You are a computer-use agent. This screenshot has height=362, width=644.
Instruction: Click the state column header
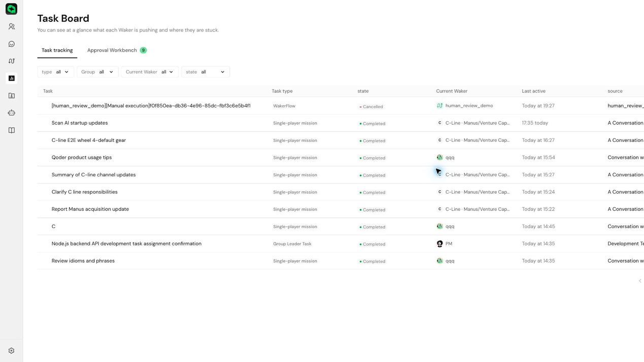[363, 91]
